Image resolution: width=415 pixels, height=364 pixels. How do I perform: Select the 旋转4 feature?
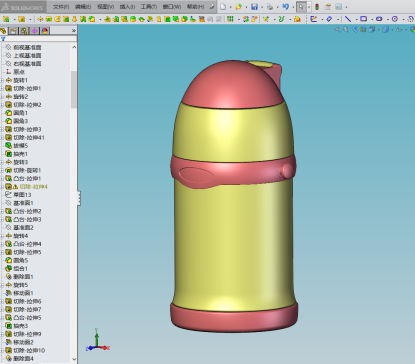(21, 236)
